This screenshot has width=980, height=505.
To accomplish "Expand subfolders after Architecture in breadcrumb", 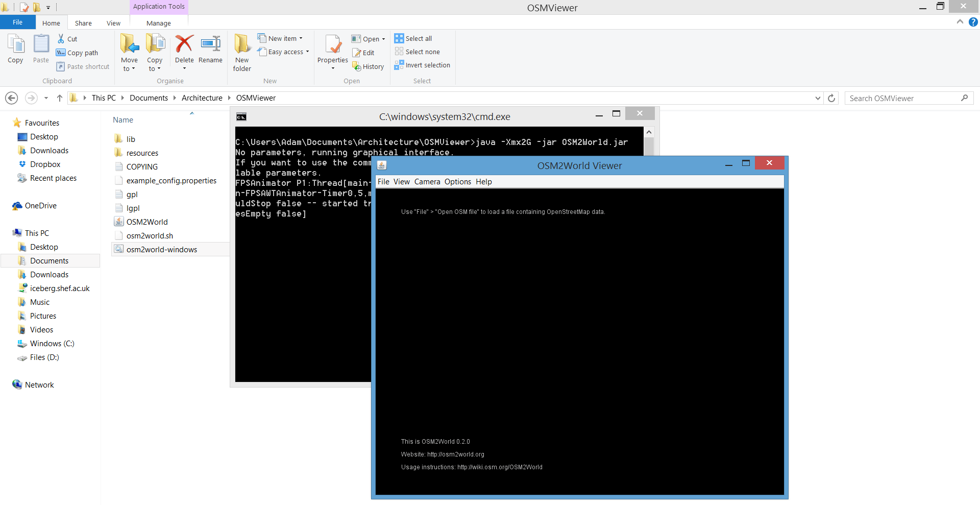I will 229,98.
